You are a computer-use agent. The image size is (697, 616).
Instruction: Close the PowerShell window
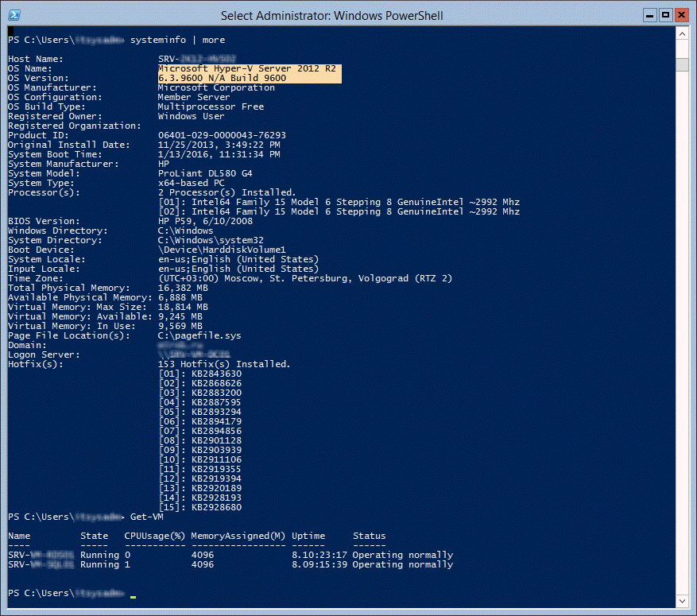coord(681,15)
